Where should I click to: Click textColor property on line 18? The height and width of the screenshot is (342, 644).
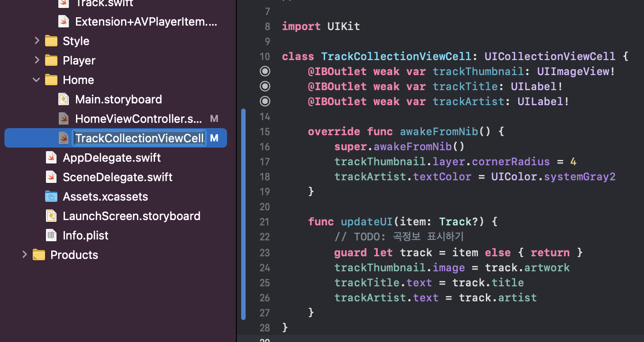point(442,176)
